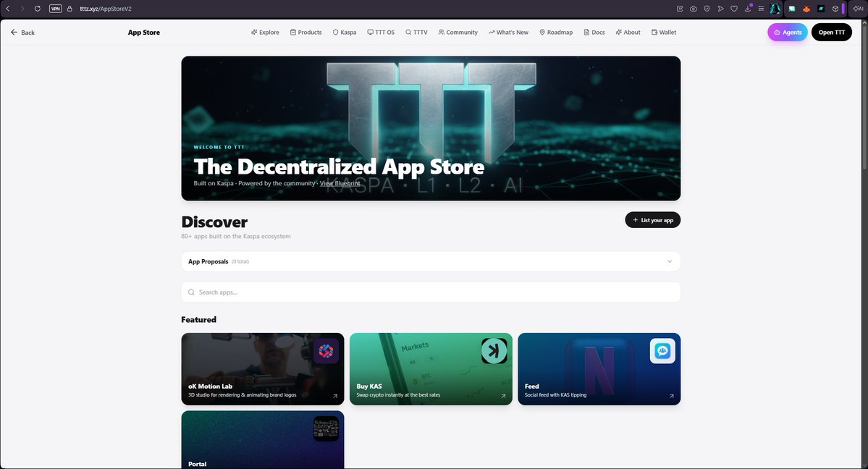868x469 pixels.
Task: Click the purple sidebar strip beside extensions
Action: (x=843, y=9)
